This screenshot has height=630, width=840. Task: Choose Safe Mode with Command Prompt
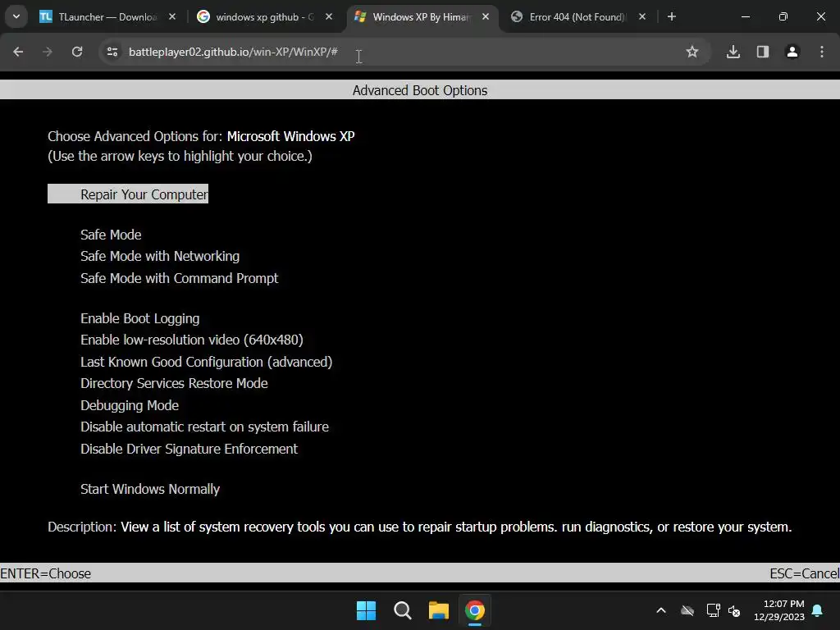(180, 278)
